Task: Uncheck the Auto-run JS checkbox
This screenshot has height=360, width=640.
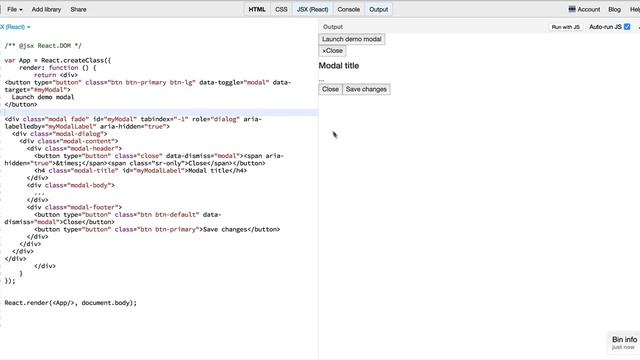Action: 627,27
